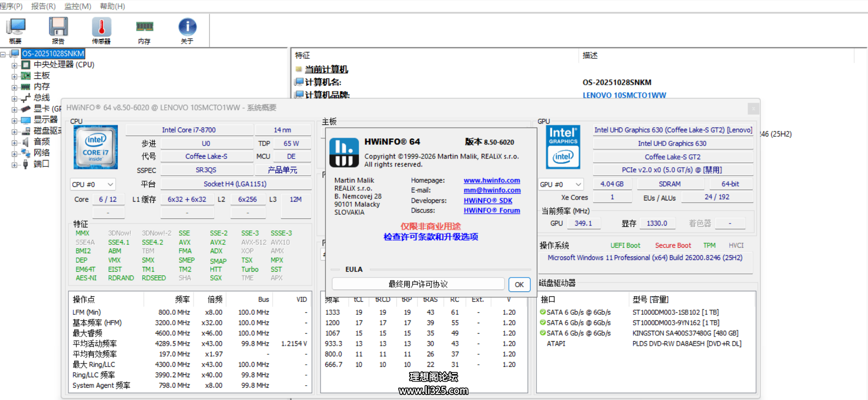Viewport: 868px width, 400px height.
Task: Click the UEFI Boot status label
Action: click(x=625, y=246)
